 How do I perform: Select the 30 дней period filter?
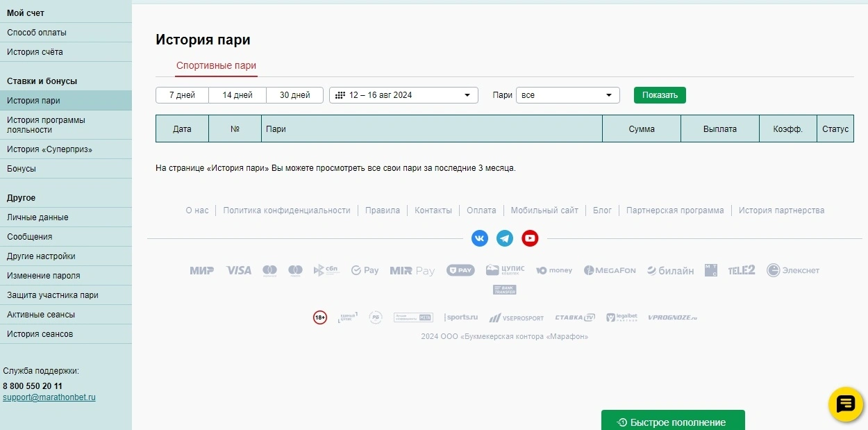[294, 94]
